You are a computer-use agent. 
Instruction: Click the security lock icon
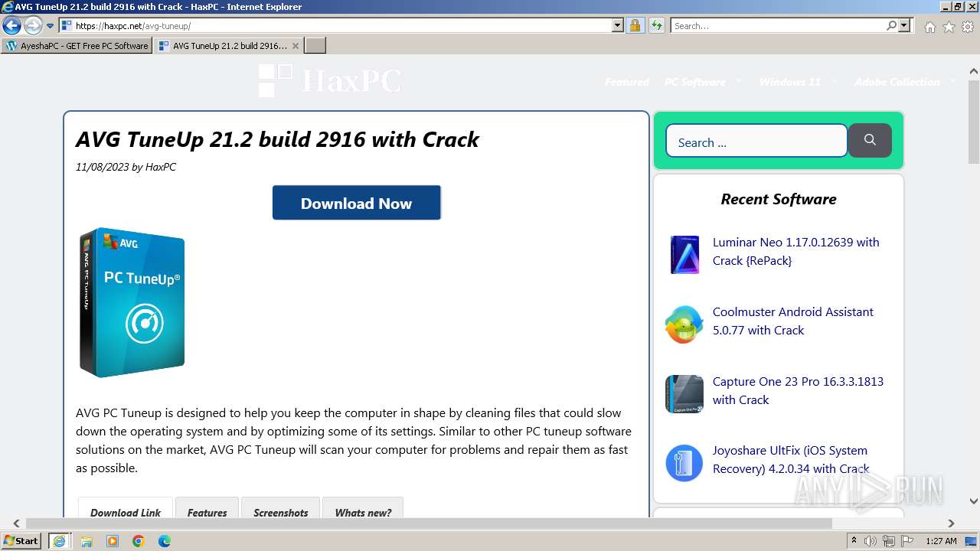pos(635,26)
